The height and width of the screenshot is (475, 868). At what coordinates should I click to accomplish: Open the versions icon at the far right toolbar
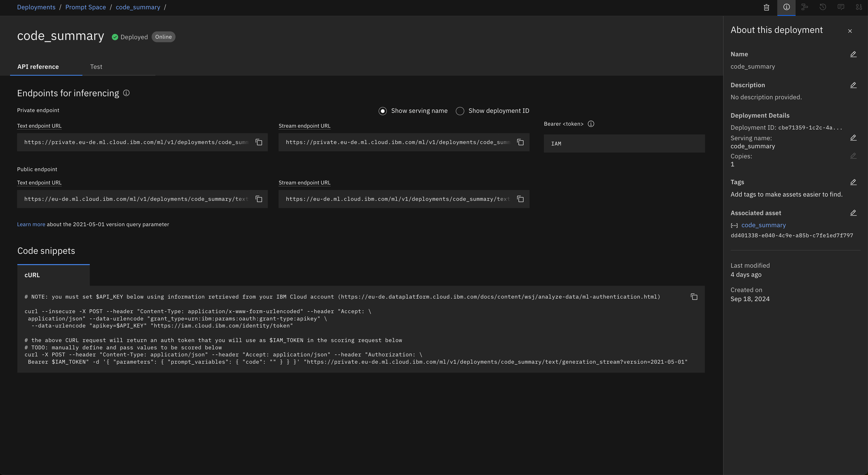coord(859,7)
